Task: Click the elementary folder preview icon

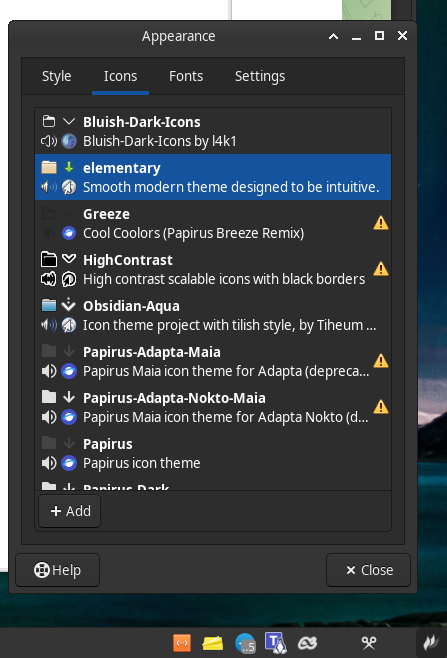Action: 49,167
